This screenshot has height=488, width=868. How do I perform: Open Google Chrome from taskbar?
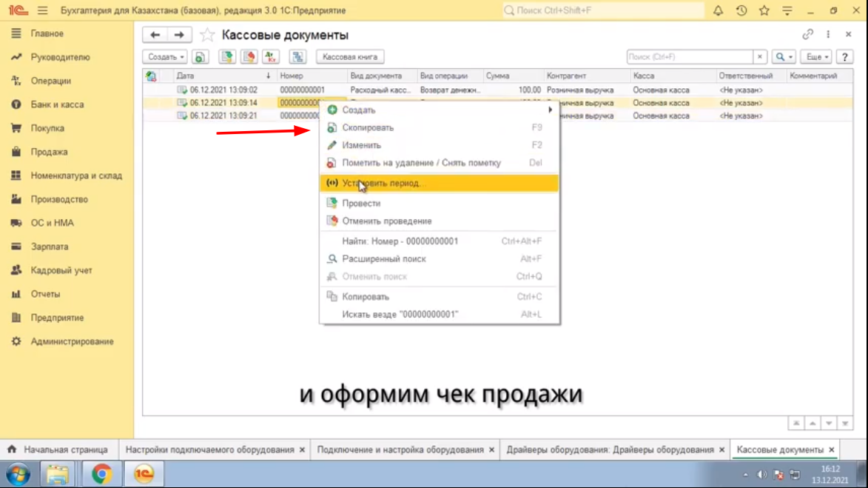(x=102, y=474)
